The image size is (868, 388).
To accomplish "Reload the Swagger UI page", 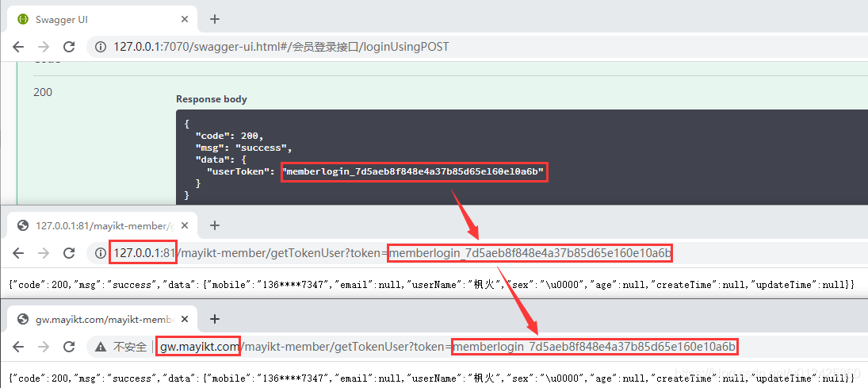I will 69,47.
